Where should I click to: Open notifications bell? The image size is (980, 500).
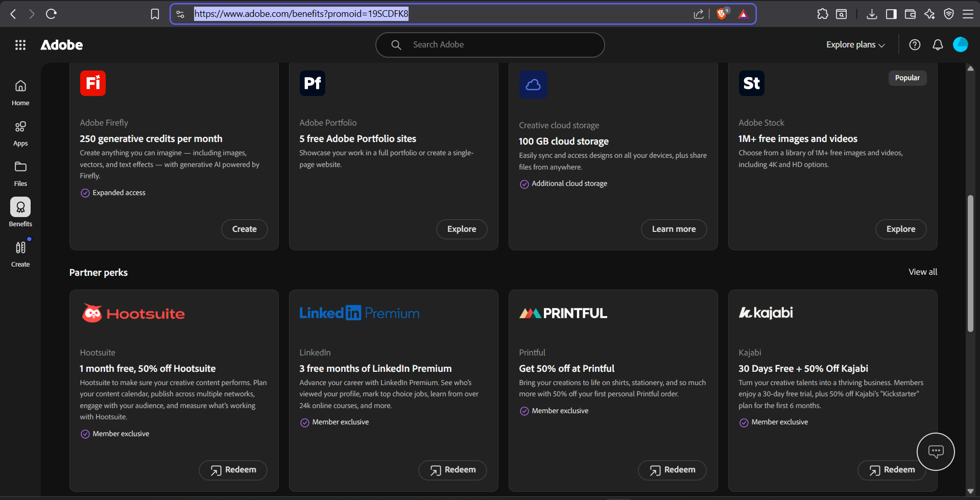938,45
